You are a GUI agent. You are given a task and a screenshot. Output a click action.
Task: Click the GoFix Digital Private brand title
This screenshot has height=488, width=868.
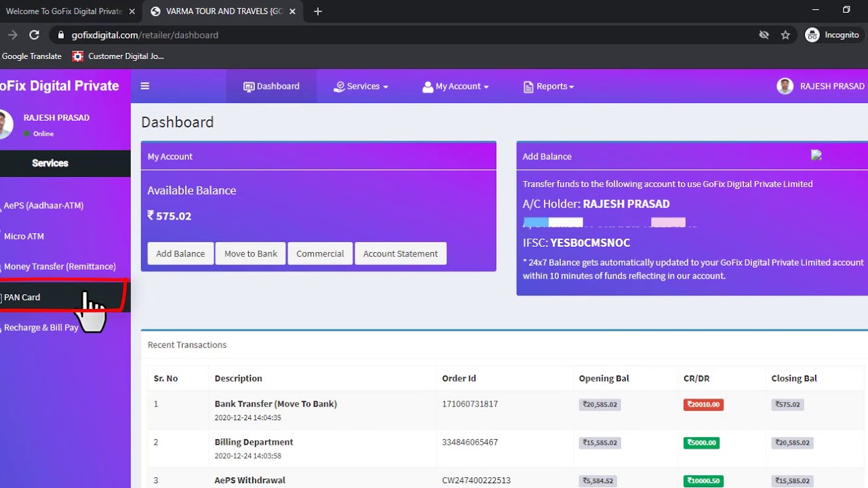click(60, 86)
